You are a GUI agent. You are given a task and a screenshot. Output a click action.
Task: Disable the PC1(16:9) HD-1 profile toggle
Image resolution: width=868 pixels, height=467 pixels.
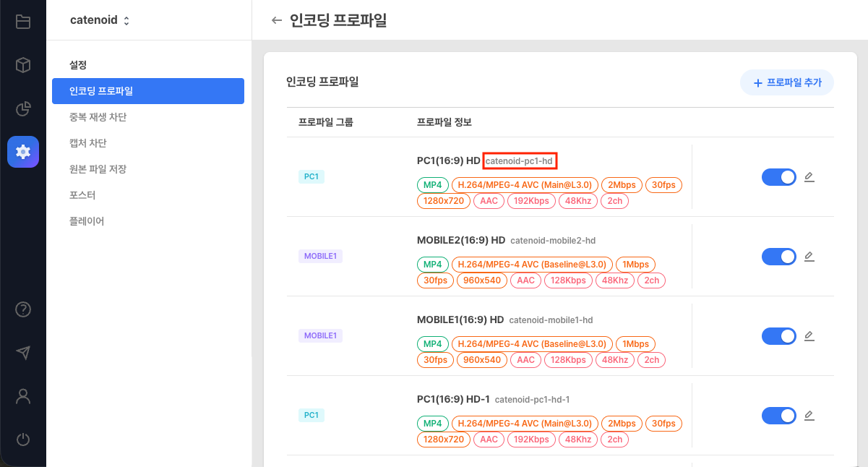[x=778, y=415]
